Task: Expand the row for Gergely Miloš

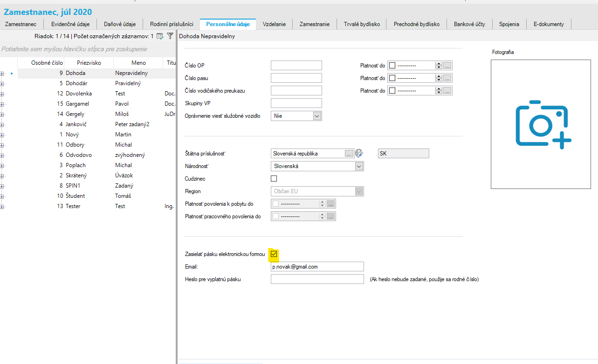Action: pyautogui.click(x=2, y=114)
